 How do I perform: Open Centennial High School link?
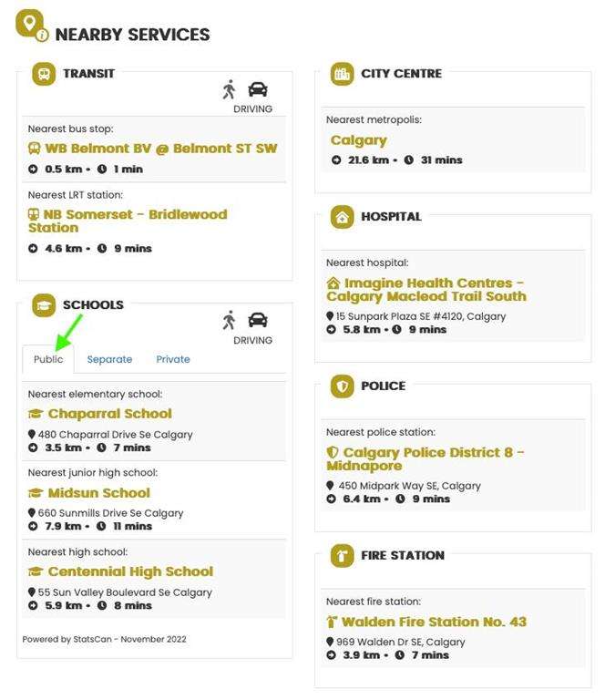click(130, 571)
